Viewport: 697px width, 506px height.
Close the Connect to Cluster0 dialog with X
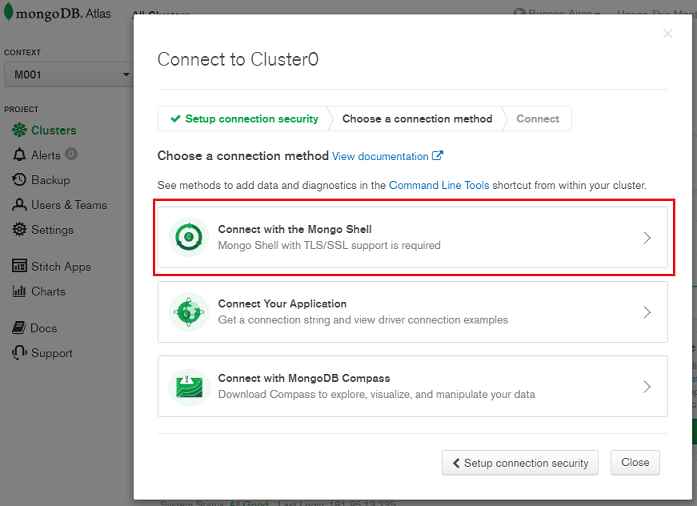667,33
